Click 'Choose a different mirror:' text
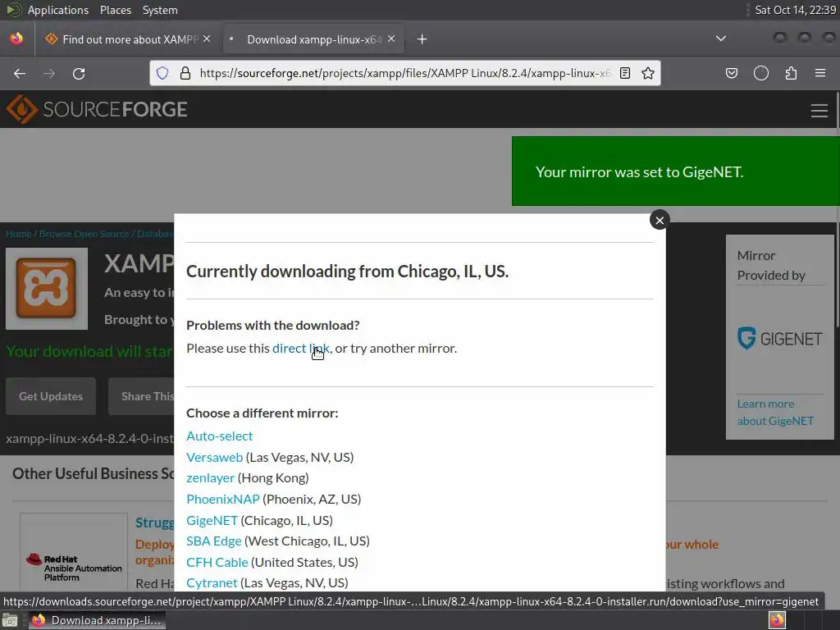 point(262,413)
